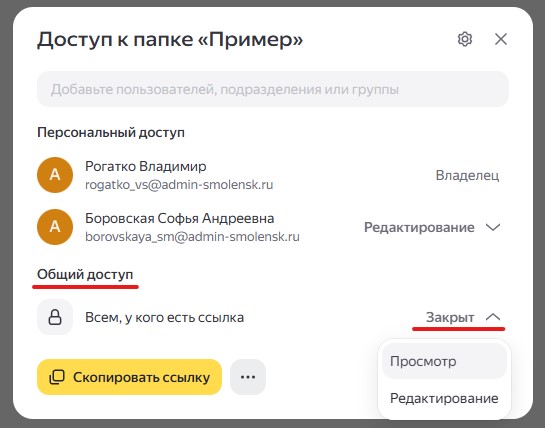Click the Владелец role label

coord(467,175)
